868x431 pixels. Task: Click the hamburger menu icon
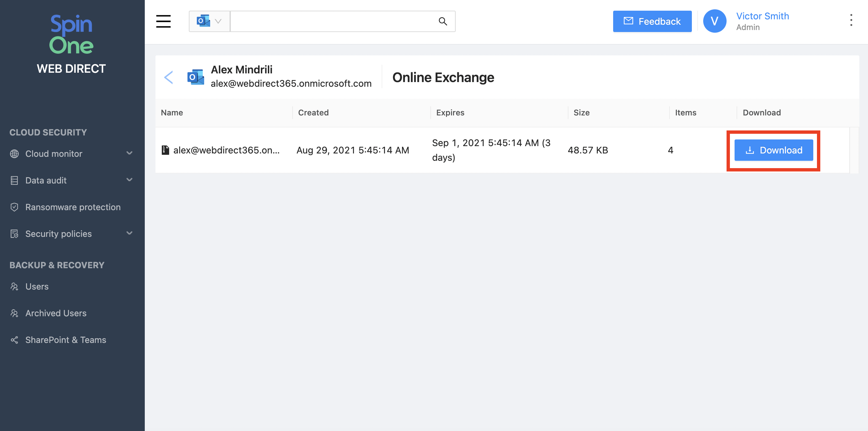tap(163, 21)
